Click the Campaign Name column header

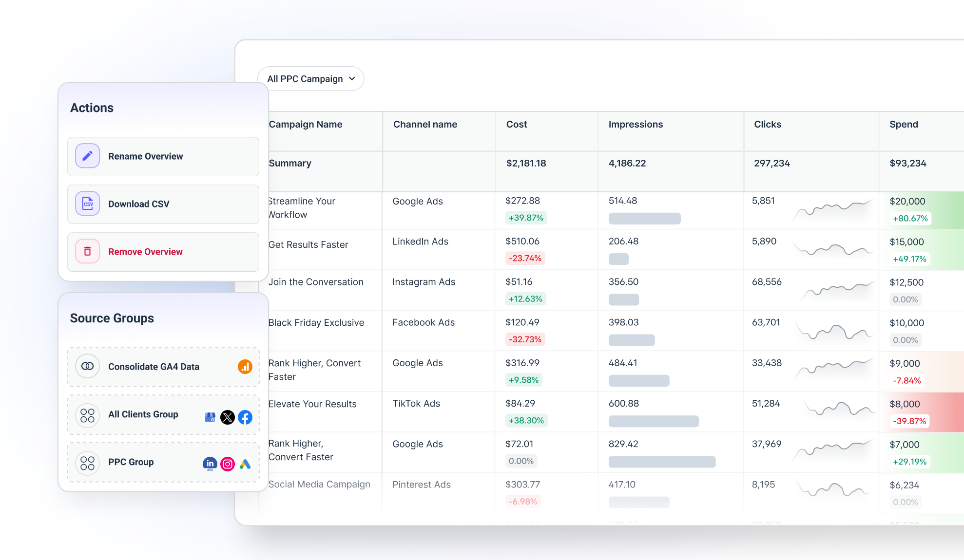[x=306, y=124]
